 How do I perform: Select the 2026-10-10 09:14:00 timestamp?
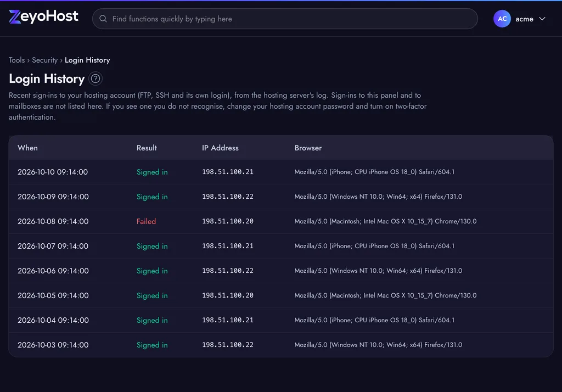(53, 172)
